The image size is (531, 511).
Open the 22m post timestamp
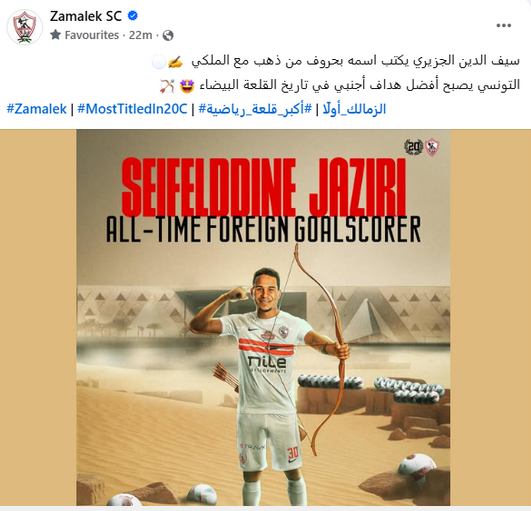click(x=141, y=35)
